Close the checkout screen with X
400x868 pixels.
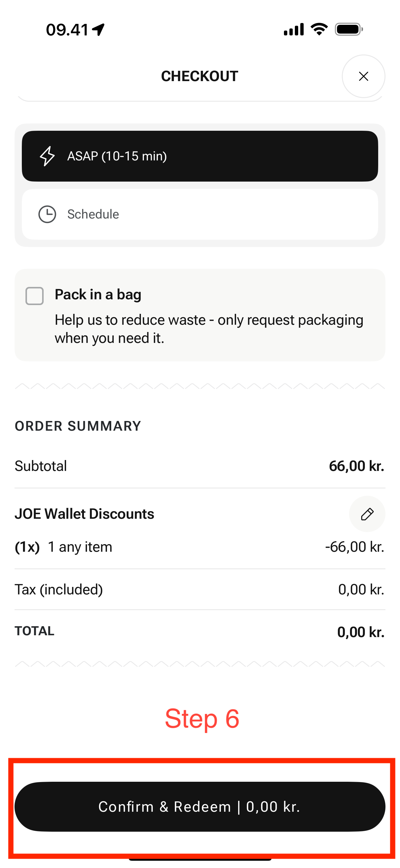[363, 76]
